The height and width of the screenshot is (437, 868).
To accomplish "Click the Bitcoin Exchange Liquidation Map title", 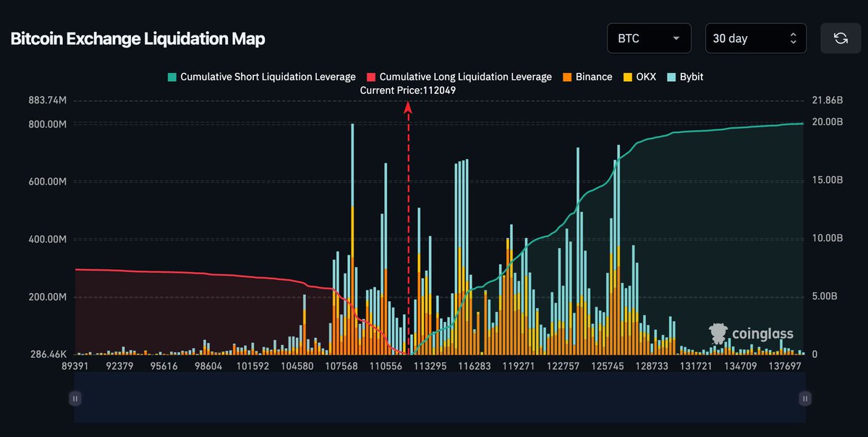I will [x=137, y=39].
